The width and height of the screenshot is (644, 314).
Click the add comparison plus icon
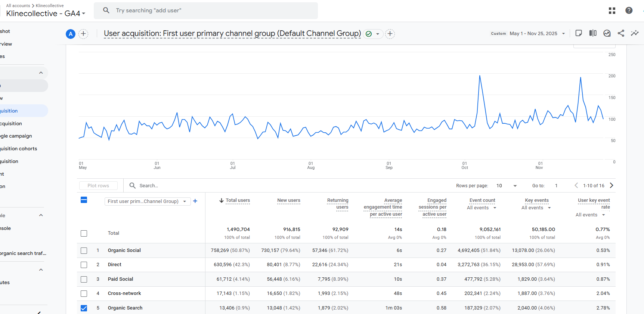(x=83, y=34)
